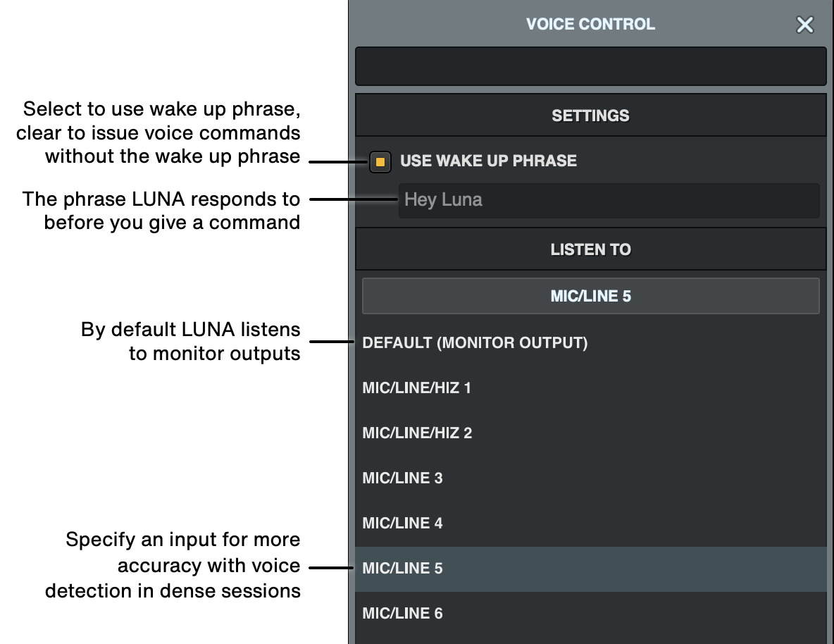Viewport: 834px width, 644px height.
Task: Select MIC/LINE 6 input
Action: 402,613
